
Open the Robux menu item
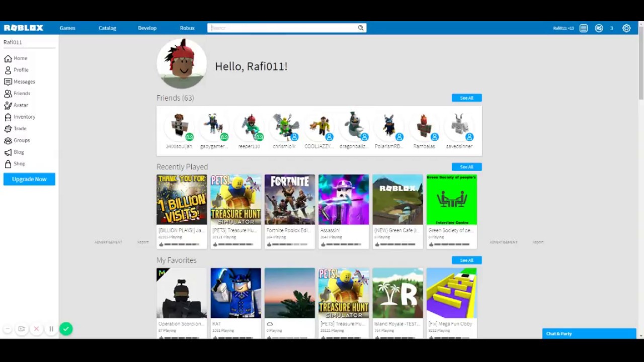click(187, 28)
